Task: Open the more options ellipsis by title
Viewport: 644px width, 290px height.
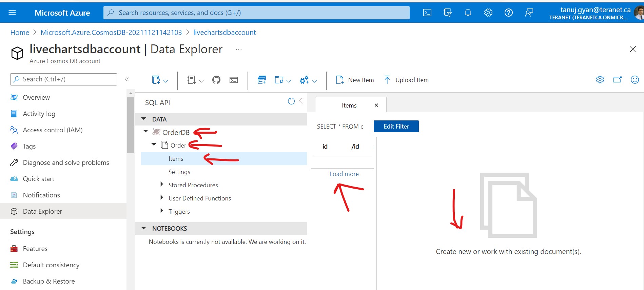Action: coord(239,49)
